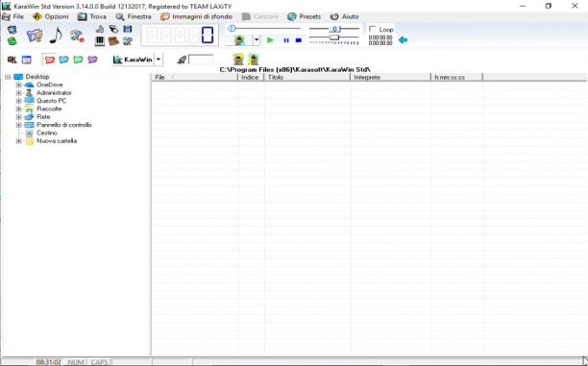
Task: Expand the Raccolte tree node
Action: [x=18, y=109]
